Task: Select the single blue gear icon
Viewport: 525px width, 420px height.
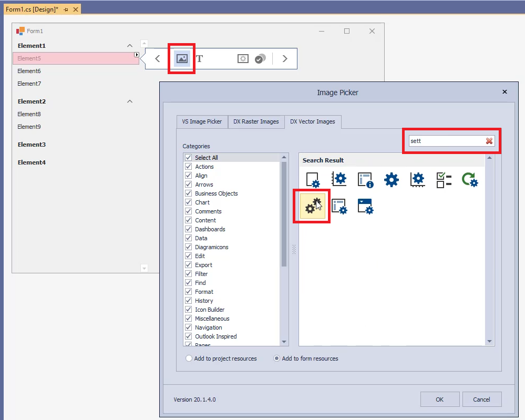Action: pos(392,180)
